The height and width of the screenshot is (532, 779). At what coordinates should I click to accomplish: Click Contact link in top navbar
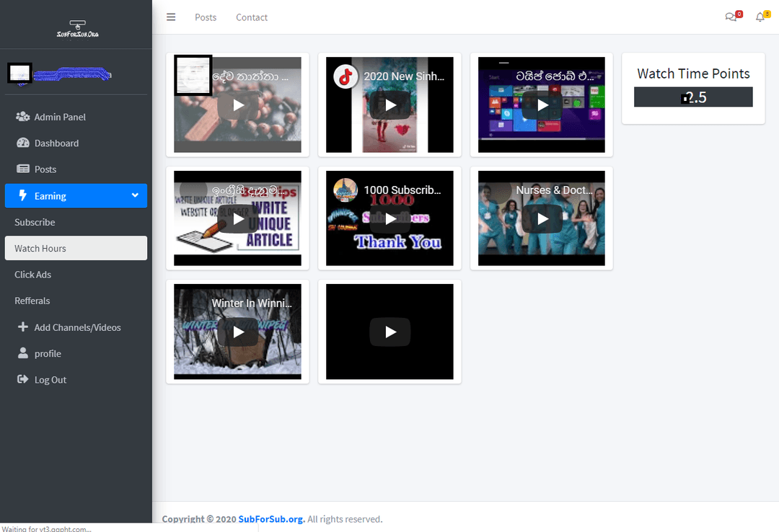click(x=252, y=17)
